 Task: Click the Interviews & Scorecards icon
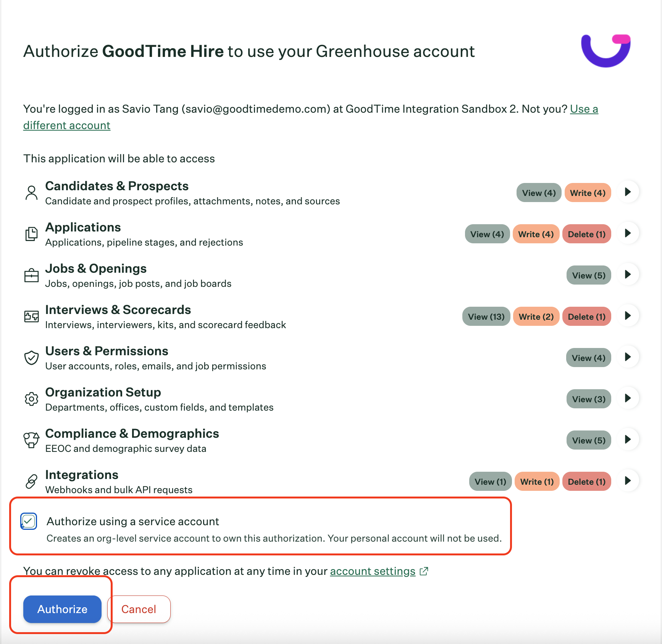(32, 316)
